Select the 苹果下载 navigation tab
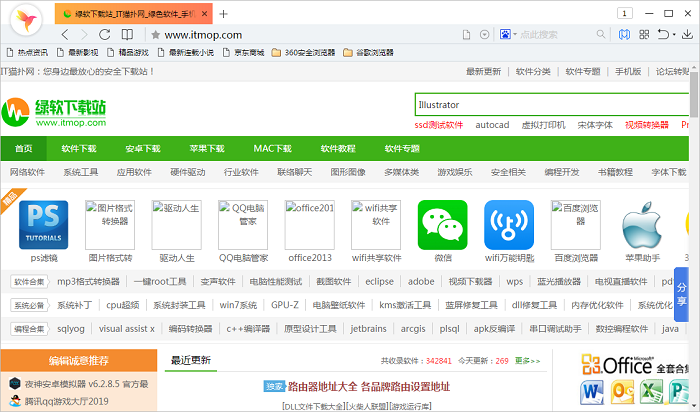700x412 pixels. pos(207,149)
